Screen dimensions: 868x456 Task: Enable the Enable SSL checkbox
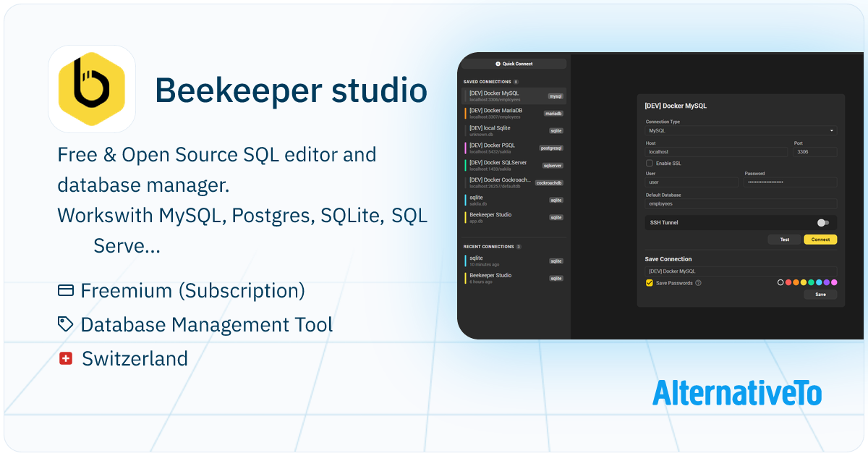pos(649,164)
